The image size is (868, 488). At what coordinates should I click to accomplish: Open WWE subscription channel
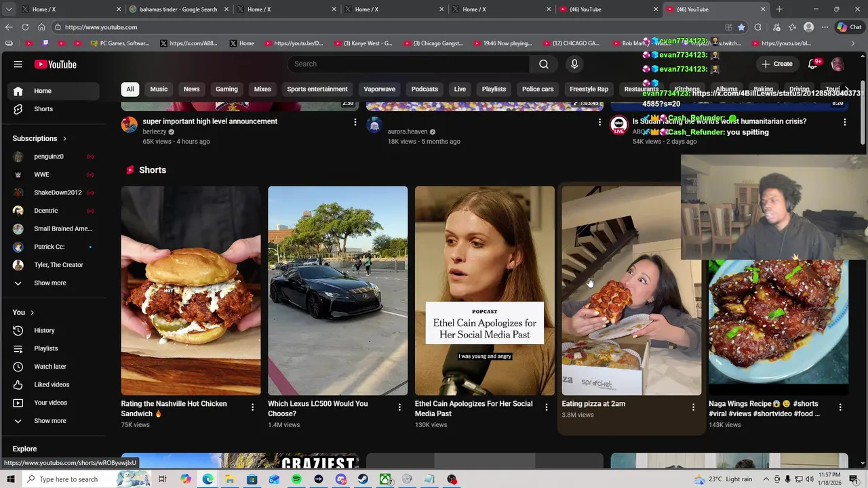[x=54, y=174]
